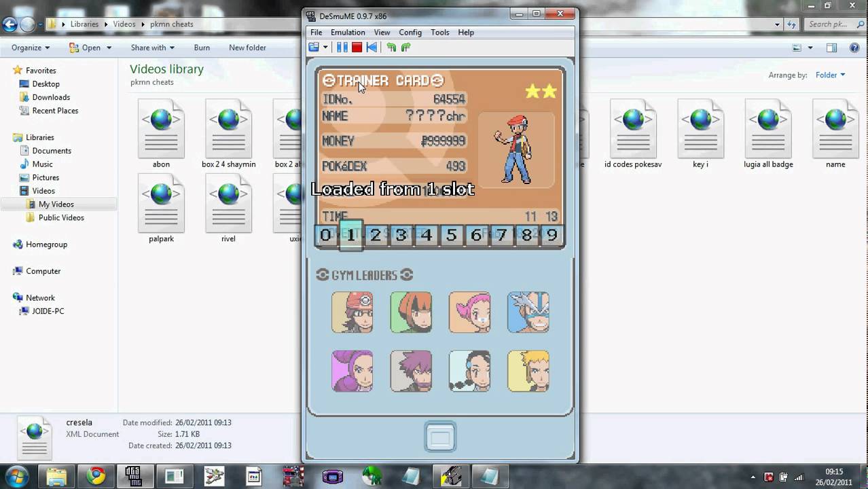Open the id codes pokesav file
The image size is (868, 489).
coord(633,134)
